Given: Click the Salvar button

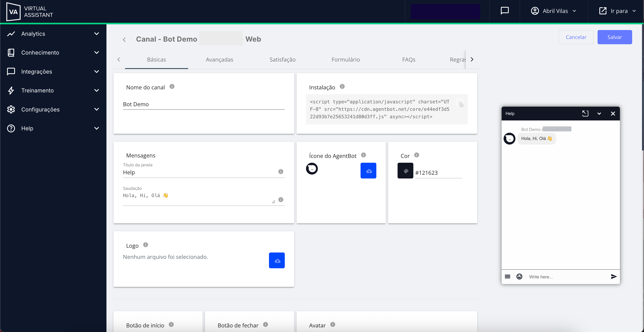Looking at the screenshot, I should coord(614,37).
